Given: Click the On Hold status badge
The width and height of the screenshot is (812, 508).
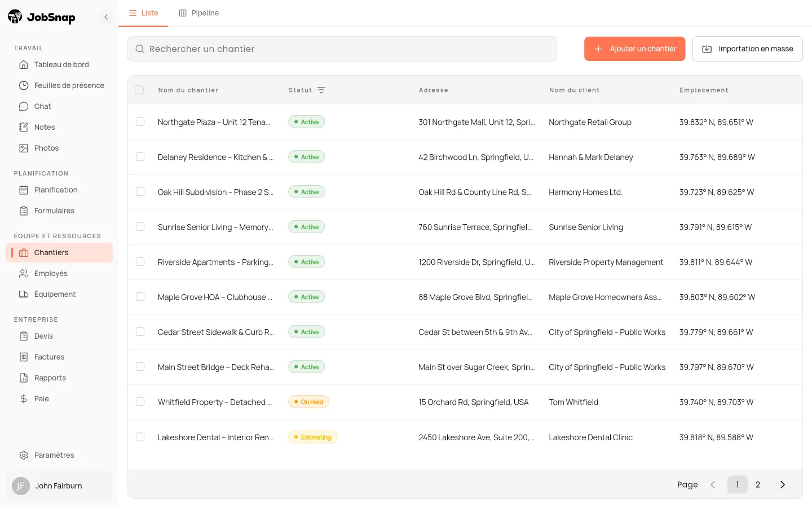Looking at the screenshot, I should coord(309,402).
